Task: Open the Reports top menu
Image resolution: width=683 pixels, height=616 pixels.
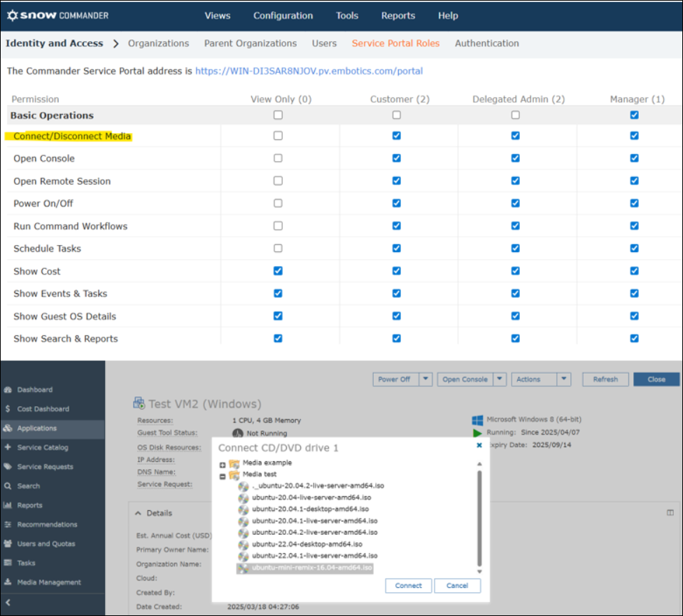Action: point(398,15)
